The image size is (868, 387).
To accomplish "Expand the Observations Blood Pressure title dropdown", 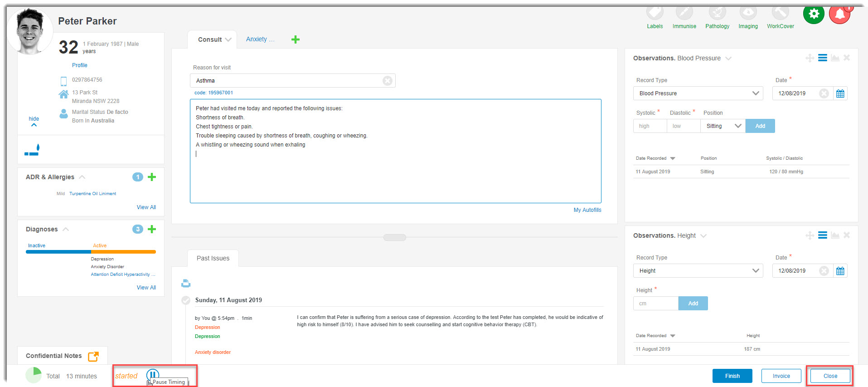I will tap(728, 59).
